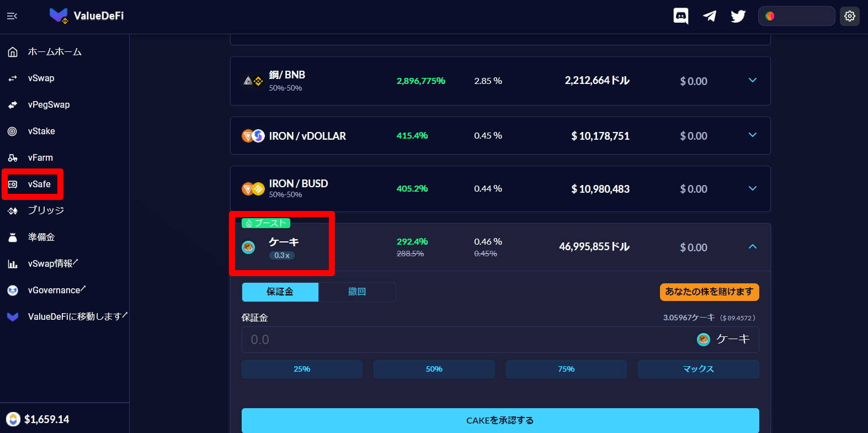Collapse the ケーキ pool row
Viewport: 868px width, 433px height.
752,247
